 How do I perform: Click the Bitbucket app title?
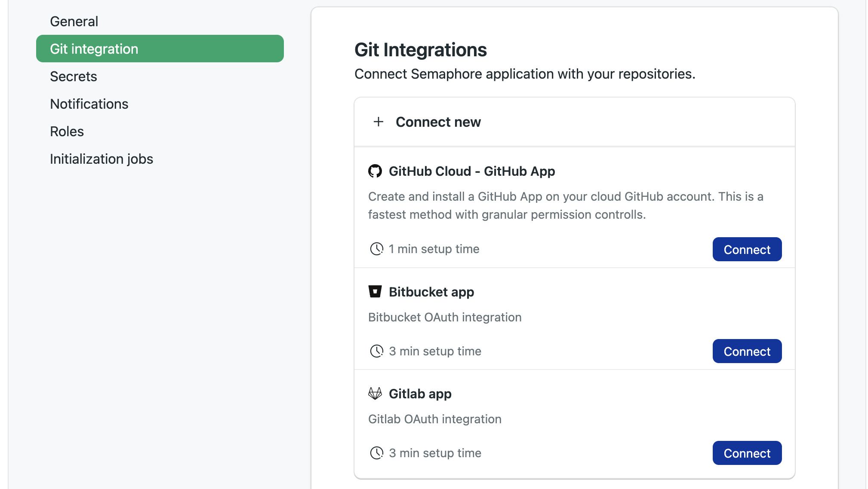click(431, 292)
